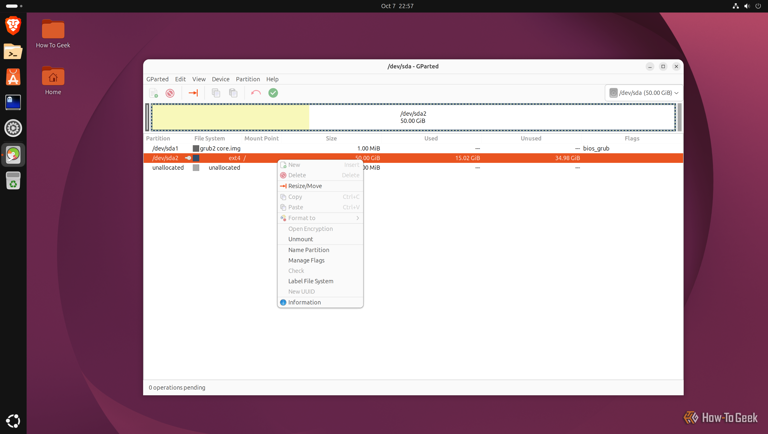Click the 34.98 GiB unused value
This screenshot has width=768, height=434.
coord(567,158)
